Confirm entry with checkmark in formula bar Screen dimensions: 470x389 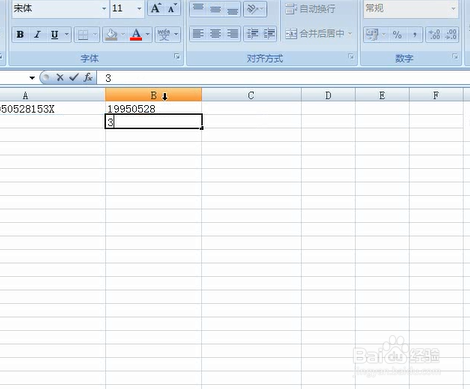pyautogui.click(x=74, y=78)
